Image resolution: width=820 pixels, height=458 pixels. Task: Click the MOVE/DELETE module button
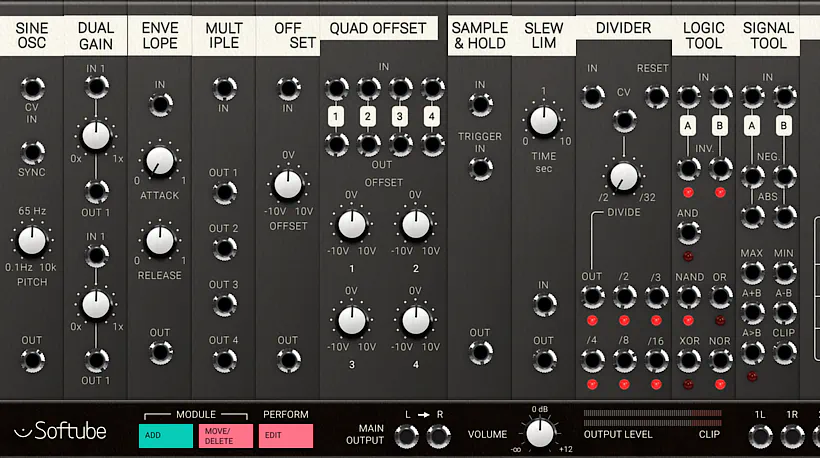pyautogui.click(x=225, y=436)
